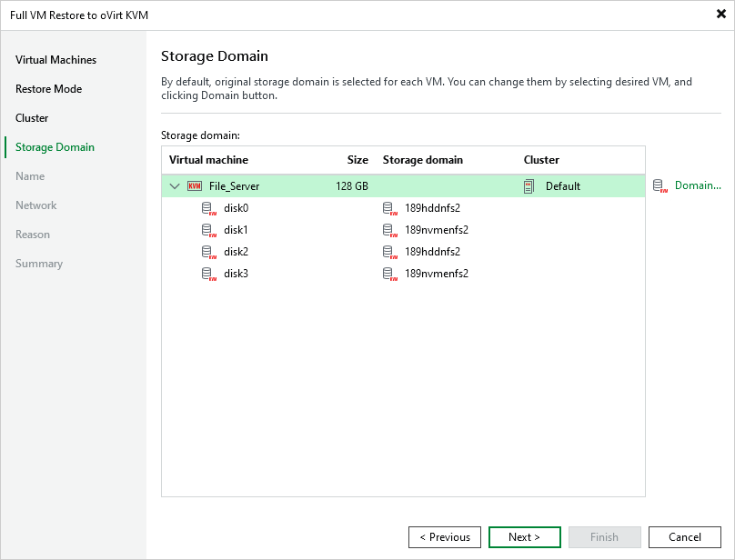Sort by Storage domain column header

pyautogui.click(x=423, y=160)
